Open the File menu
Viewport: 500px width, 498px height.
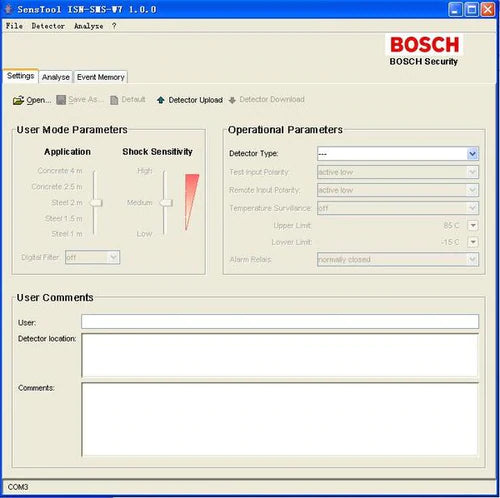pyautogui.click(x=14, y=26)
